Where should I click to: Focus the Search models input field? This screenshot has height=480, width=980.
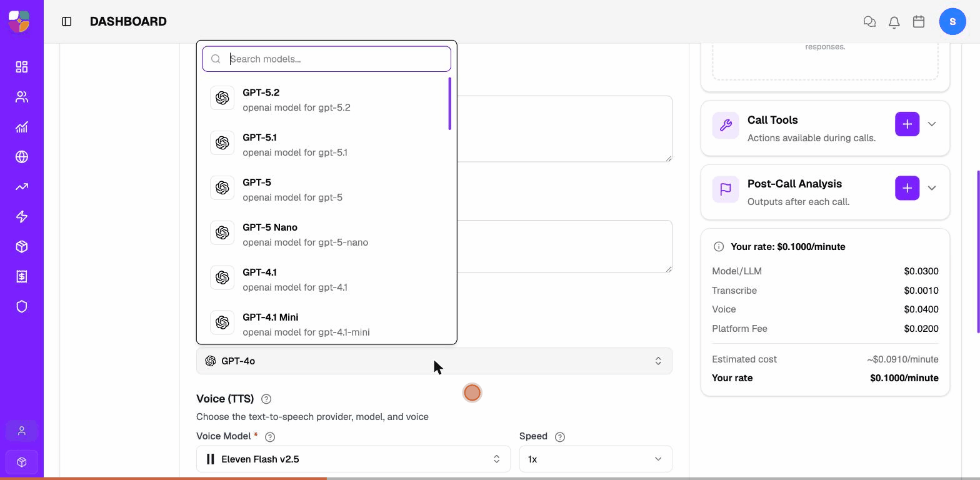pyautogui.click(x=326, y=59)
